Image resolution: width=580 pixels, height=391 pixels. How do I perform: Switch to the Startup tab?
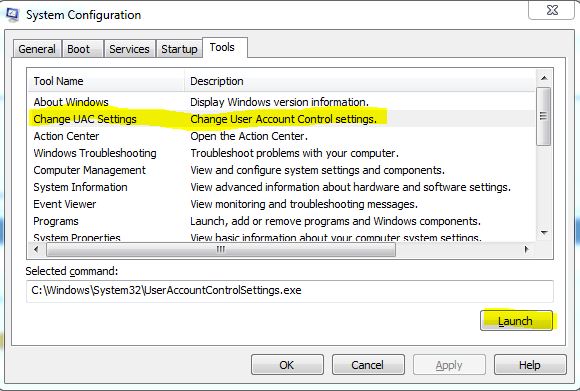pyautogui.click(x=179, y=49)
